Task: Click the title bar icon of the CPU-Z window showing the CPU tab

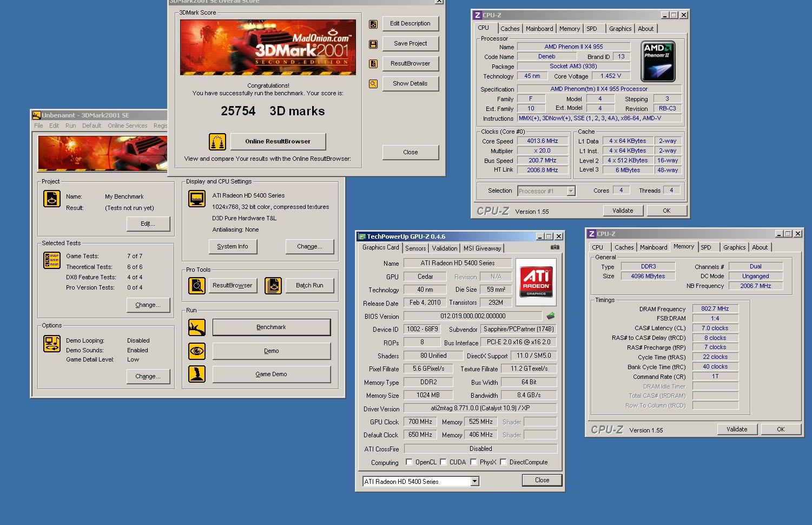Action: click(477, 15)
